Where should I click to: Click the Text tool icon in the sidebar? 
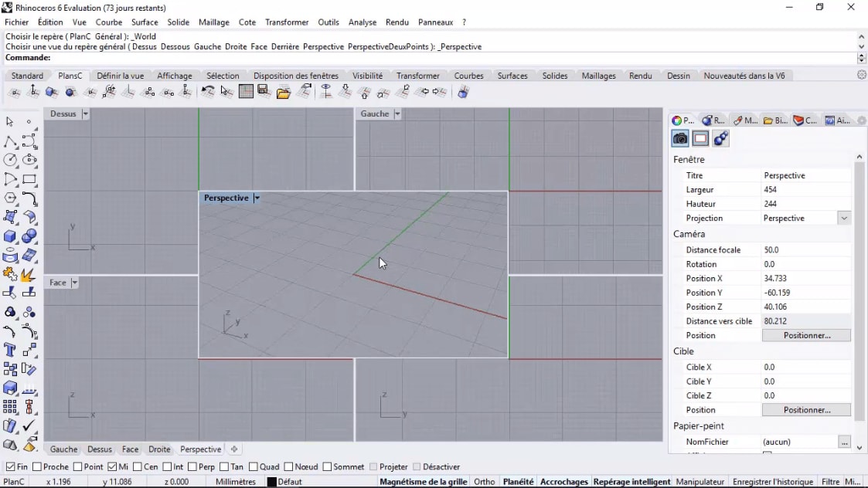tap(10, 350)
